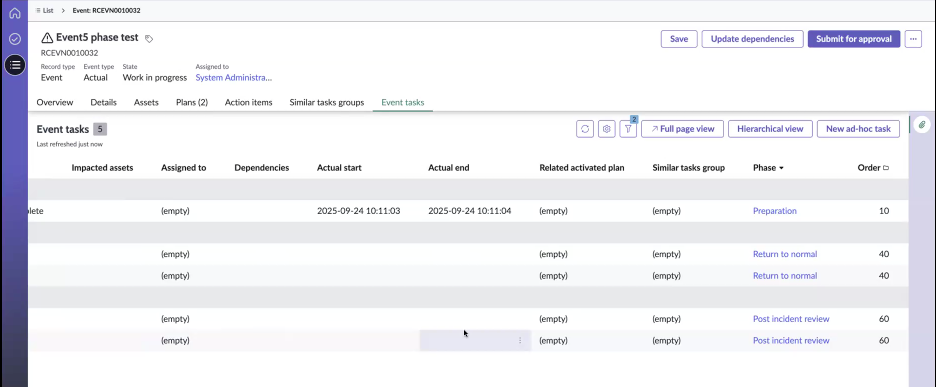Open Return to normal link in first order-40 row

pyautogui.click(x=785, y=254)
